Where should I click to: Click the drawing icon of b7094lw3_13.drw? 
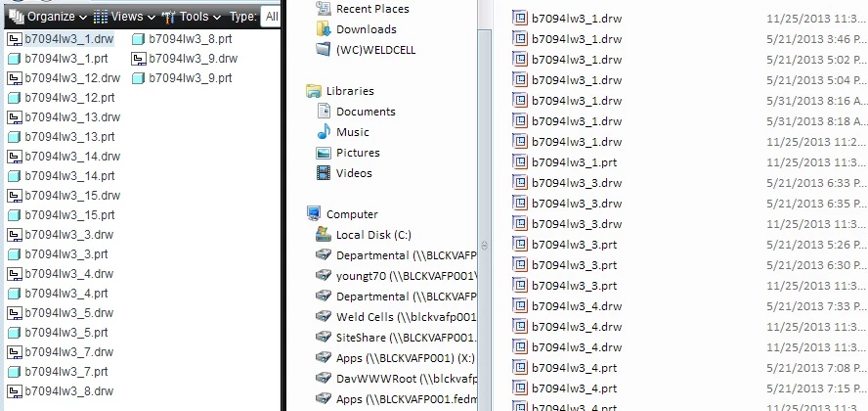15,117
